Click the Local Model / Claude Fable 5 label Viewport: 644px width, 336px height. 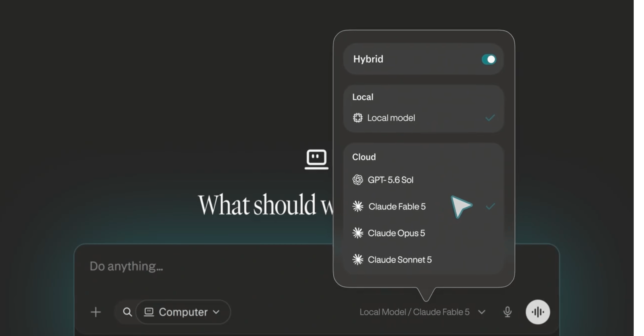[x=415, y=312]
